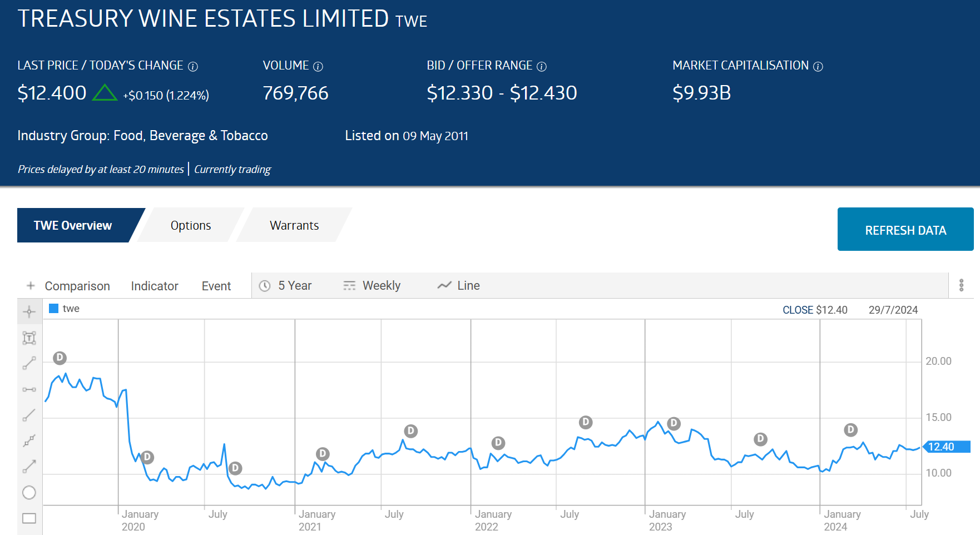The width and height of the screenshot is (980, 535).
Task: Click the dividend marker after July 2022
Action: pos(586,422)
